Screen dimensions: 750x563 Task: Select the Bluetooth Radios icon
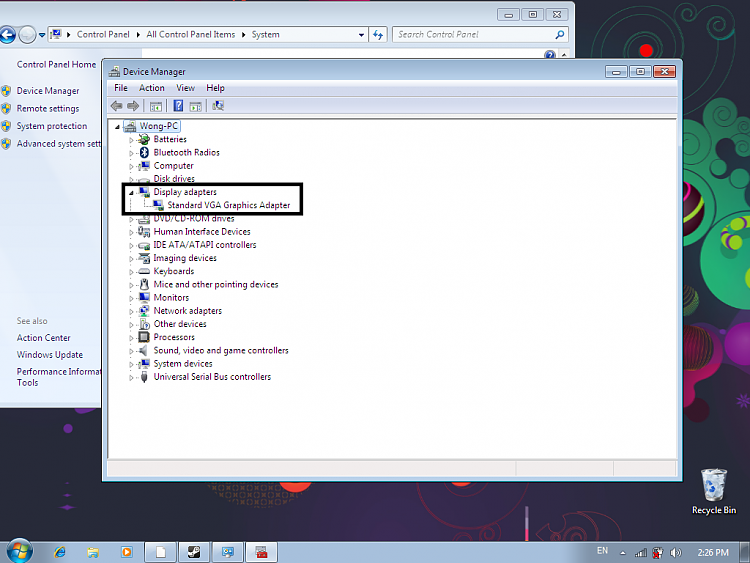144,153
